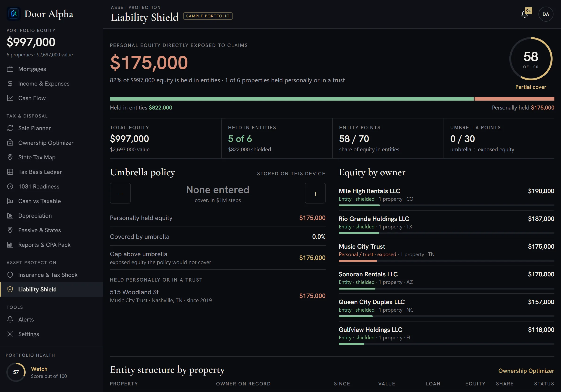The height and width of the screenshot is (392, 561).
Task: Click the Cash vs Taxable icon
Action: coord(10,201)
